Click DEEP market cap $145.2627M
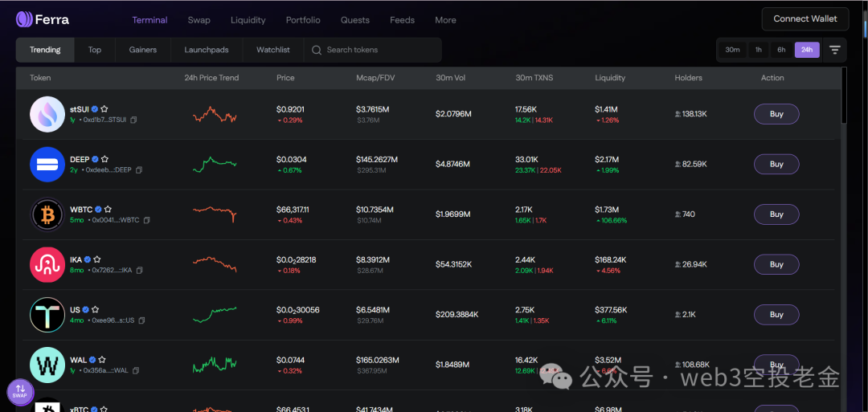This screenshot has height=412, width=868. 377,159
